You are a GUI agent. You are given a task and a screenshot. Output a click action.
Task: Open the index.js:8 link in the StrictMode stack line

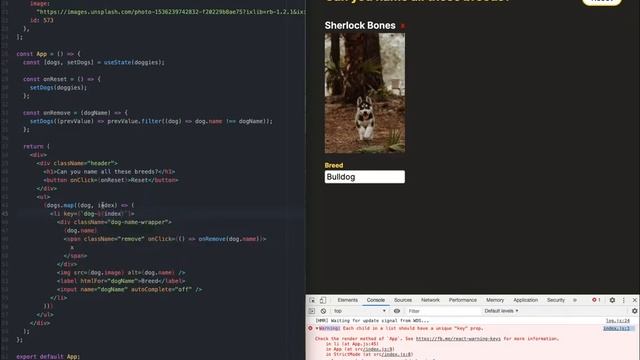397,354
